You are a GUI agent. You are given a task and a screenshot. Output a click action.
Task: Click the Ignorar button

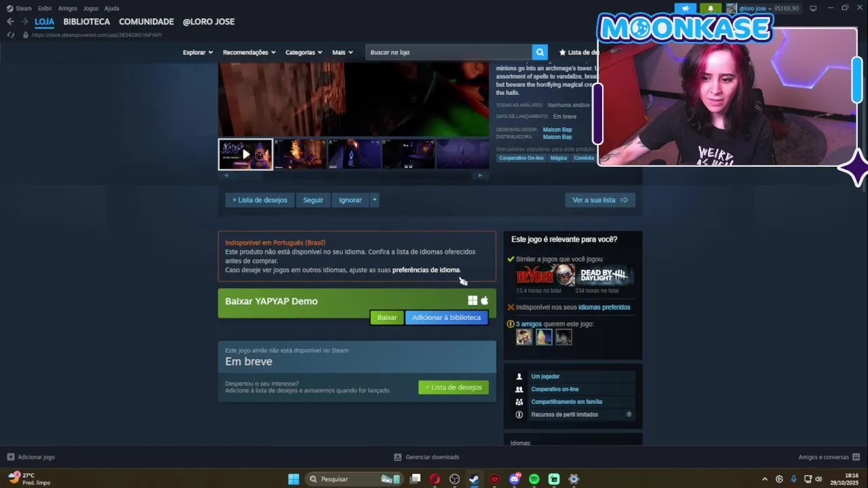coord(351,200)
